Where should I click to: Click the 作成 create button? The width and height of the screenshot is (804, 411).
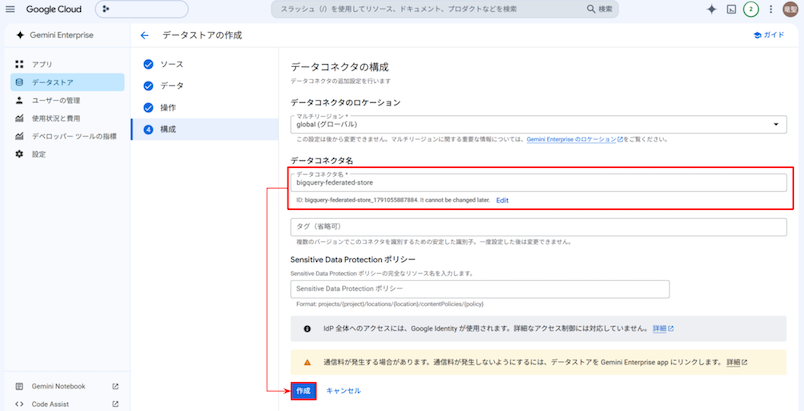(303, 391)
